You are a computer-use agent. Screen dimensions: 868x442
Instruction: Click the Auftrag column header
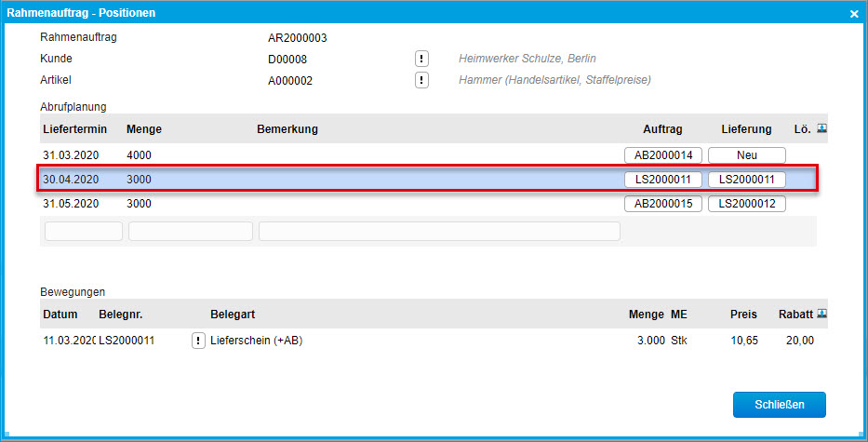click(662, 129)
